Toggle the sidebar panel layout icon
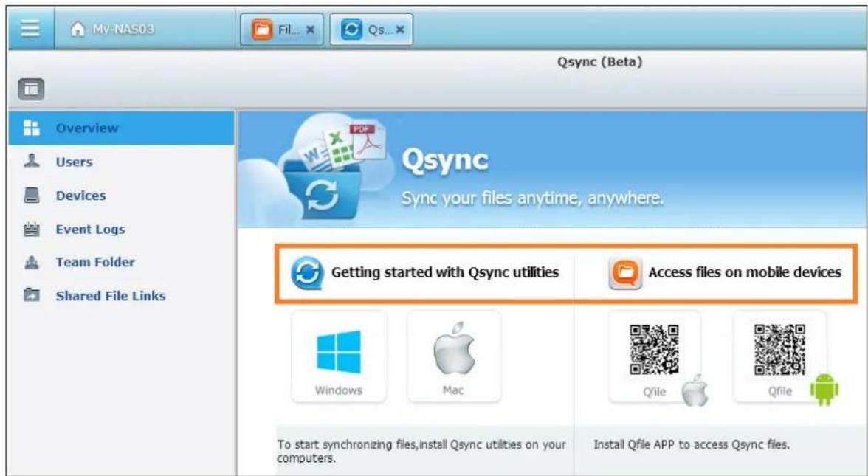The width and height of the screenshot is (868, 476). tap(31, 89)
